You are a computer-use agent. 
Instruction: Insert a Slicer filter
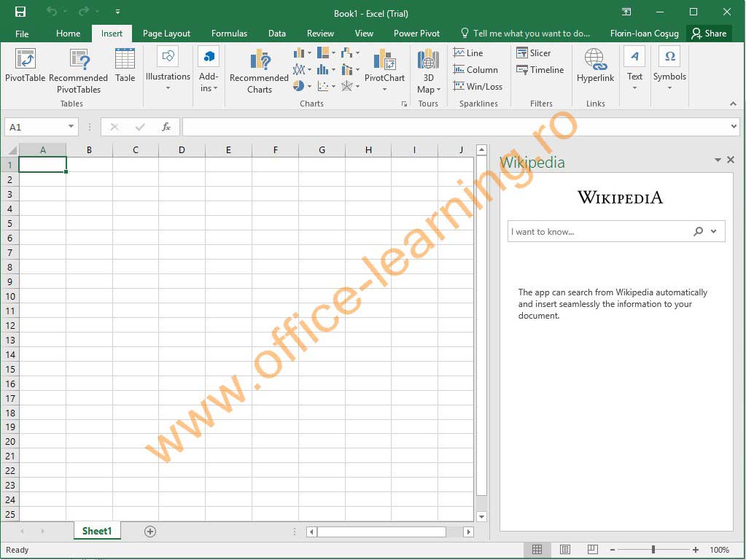click(533, 52)
